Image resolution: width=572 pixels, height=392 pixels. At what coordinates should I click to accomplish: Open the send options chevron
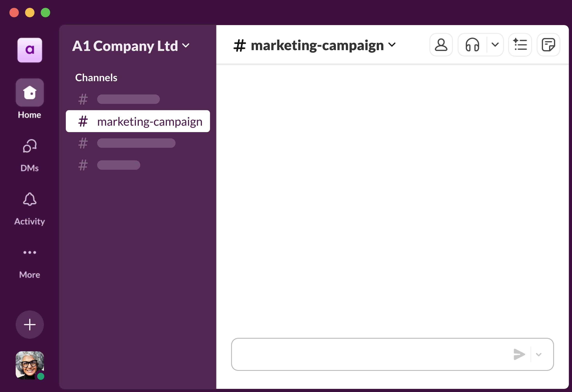(539, 355)
